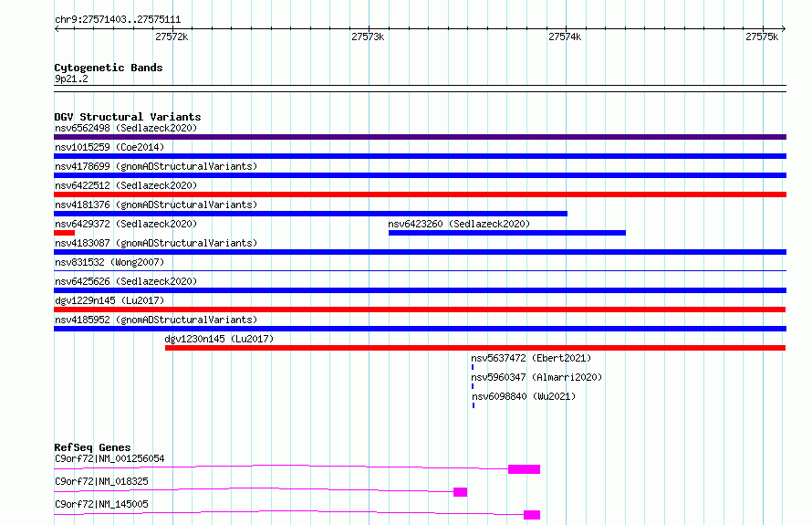Click the tiny blue nsv5960347 marker
The width and height of the screenshot is (812, 525).
coord(473,386)
